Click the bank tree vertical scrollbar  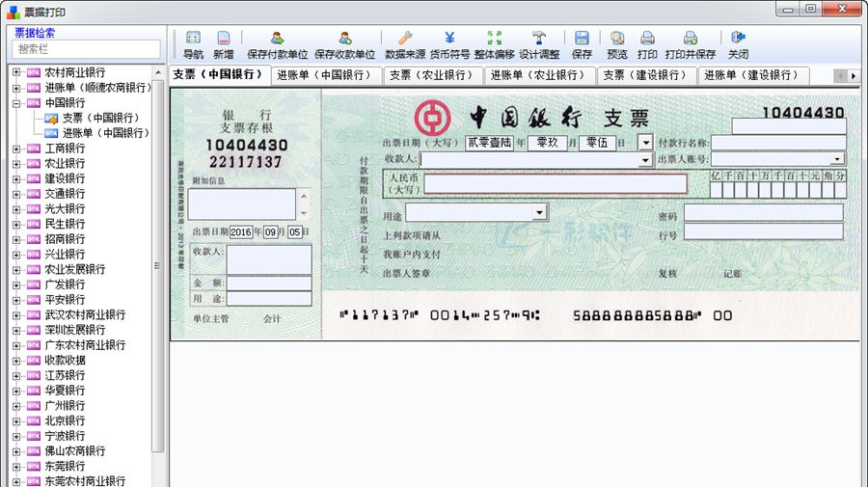click(x=158, y=265)
